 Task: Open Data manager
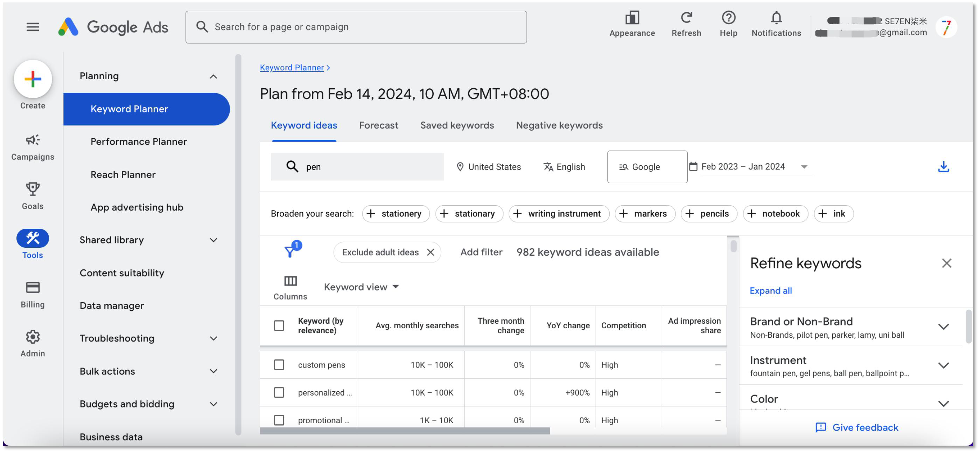pyautogui.click(x=111, y=306)
